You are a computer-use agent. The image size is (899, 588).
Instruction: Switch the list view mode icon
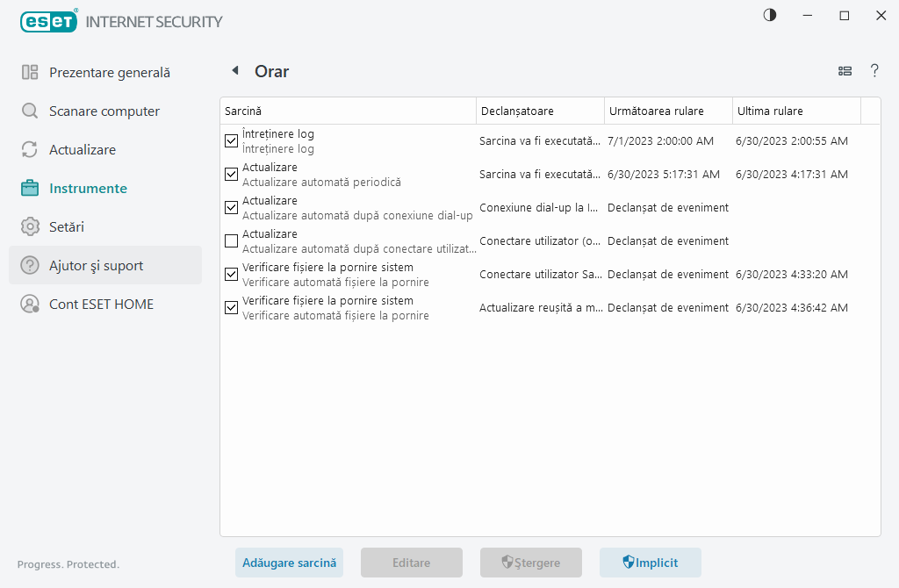click(845, 71)
